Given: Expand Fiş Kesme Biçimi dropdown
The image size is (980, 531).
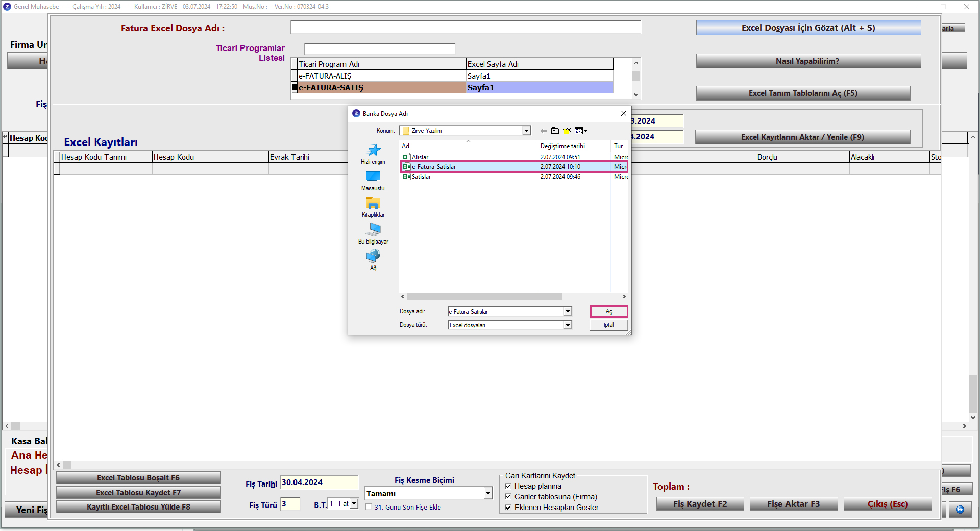Looking at the screenshot, I should click(488, 493).
